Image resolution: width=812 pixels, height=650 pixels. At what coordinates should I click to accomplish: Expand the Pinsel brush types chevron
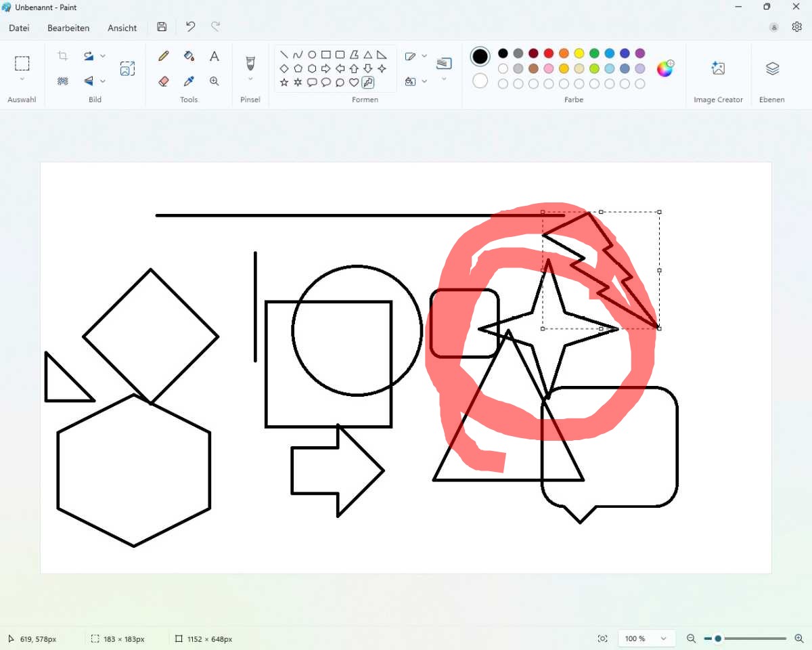point(250,79)
